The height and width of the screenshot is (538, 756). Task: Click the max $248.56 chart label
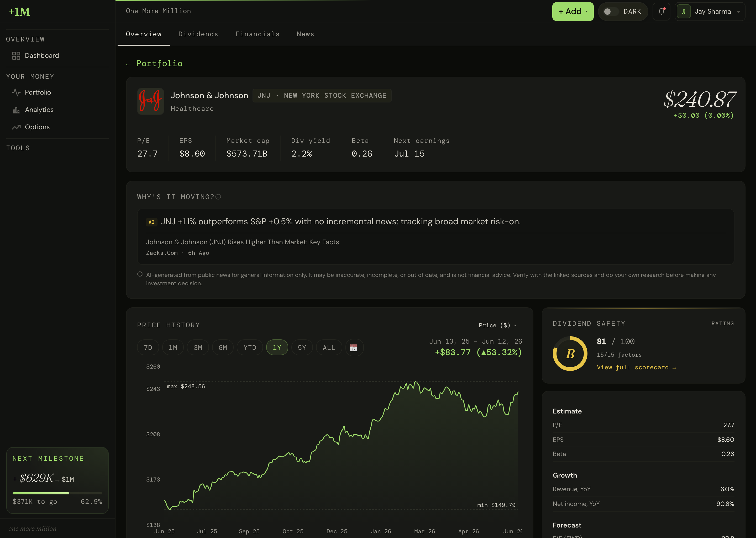(186, 387)
